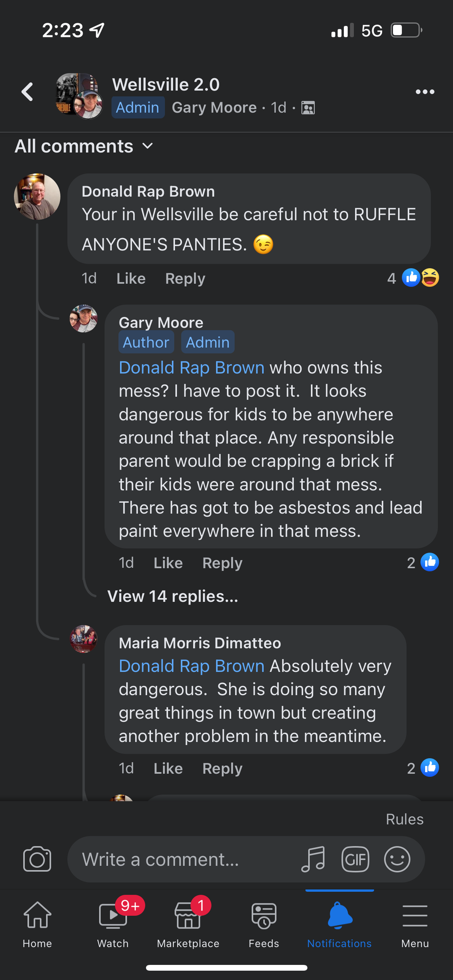Tap the camera icon to attach photo
The height and width of the screenshot is (980, 453).
tap(37, 859)
